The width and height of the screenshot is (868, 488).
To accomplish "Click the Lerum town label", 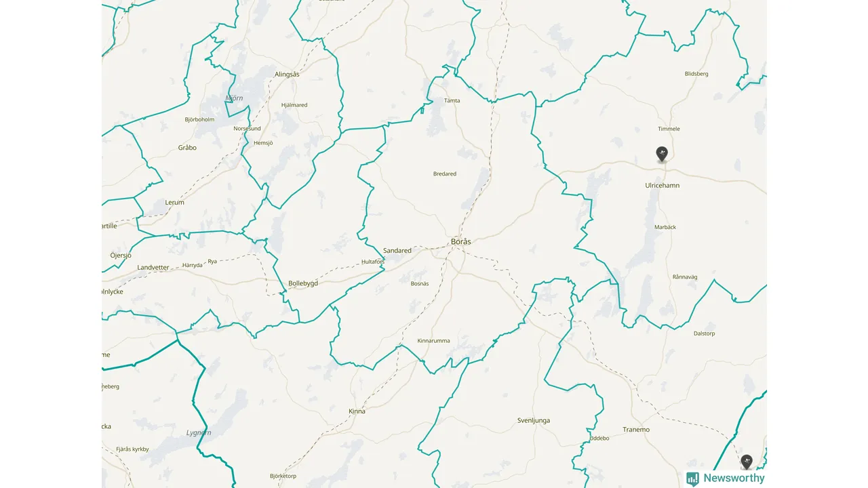I will [x=174, y=203].
